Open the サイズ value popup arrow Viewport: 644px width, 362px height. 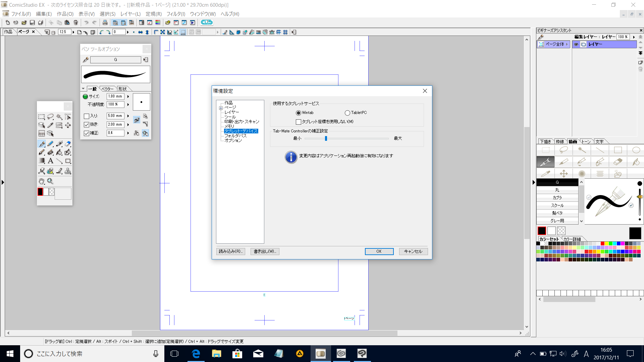click(128, 97)
